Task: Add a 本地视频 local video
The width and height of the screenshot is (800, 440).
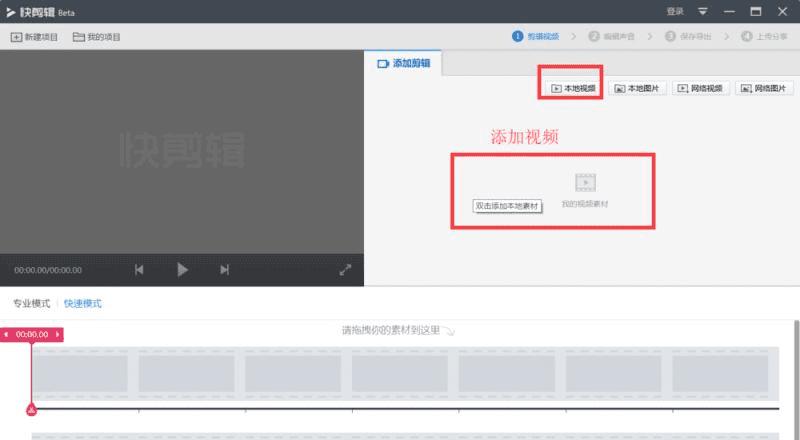Action: coord(573,88)
